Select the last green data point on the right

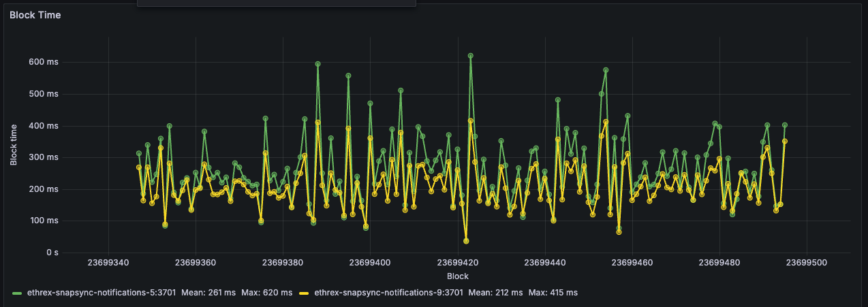pyautogui.click(x=785, y=125)
